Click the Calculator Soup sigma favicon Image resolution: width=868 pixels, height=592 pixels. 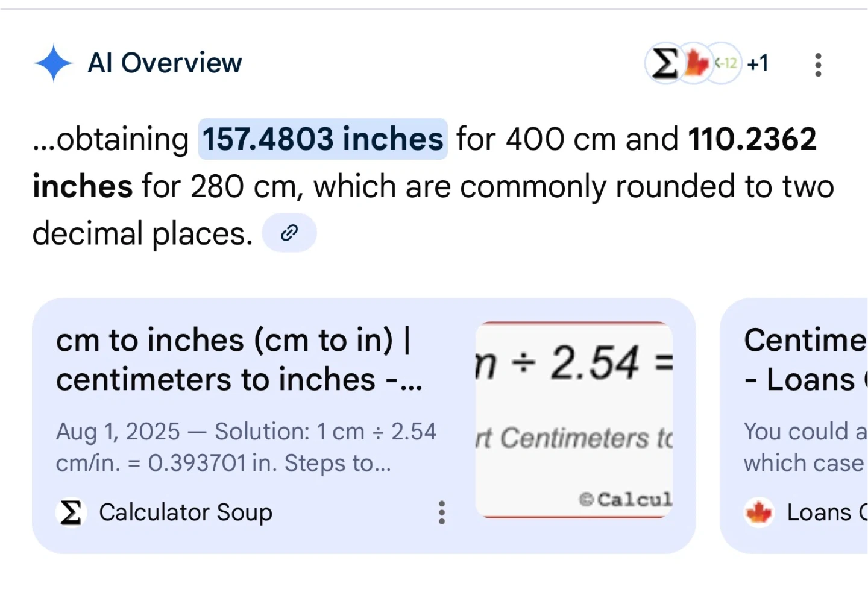point(71,512)
